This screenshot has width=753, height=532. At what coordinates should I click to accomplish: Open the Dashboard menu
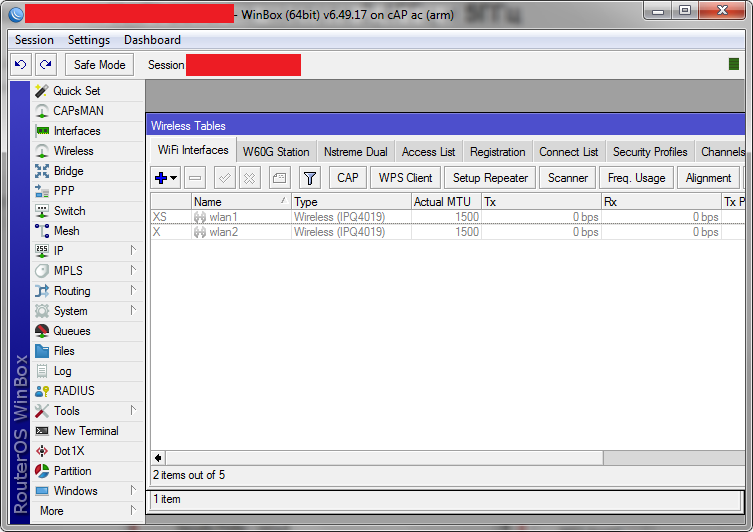152,40
